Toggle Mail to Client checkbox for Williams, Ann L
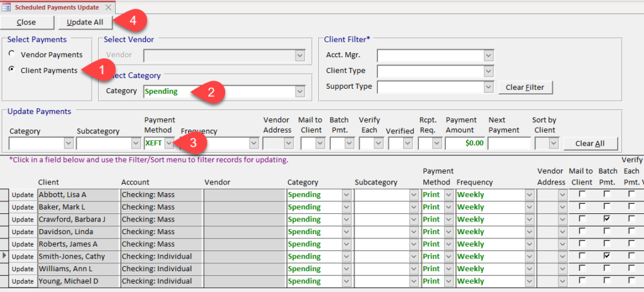 click(582, 269)
